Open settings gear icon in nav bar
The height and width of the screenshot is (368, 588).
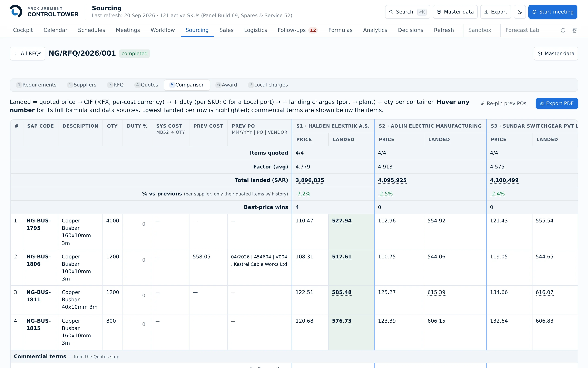pyautogui.click(x=575, y=30)
